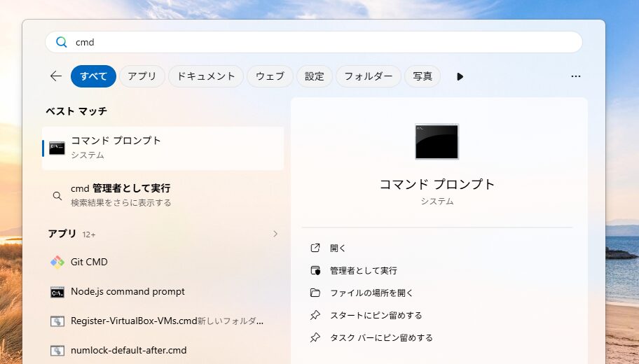639x364 pixels.
Task: Open Git CMD app result
Action: [x=163, y=262]
